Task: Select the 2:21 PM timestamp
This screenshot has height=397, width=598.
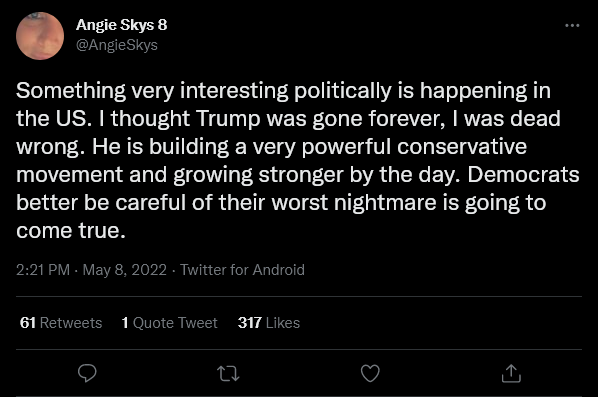Action: point(43,270)
